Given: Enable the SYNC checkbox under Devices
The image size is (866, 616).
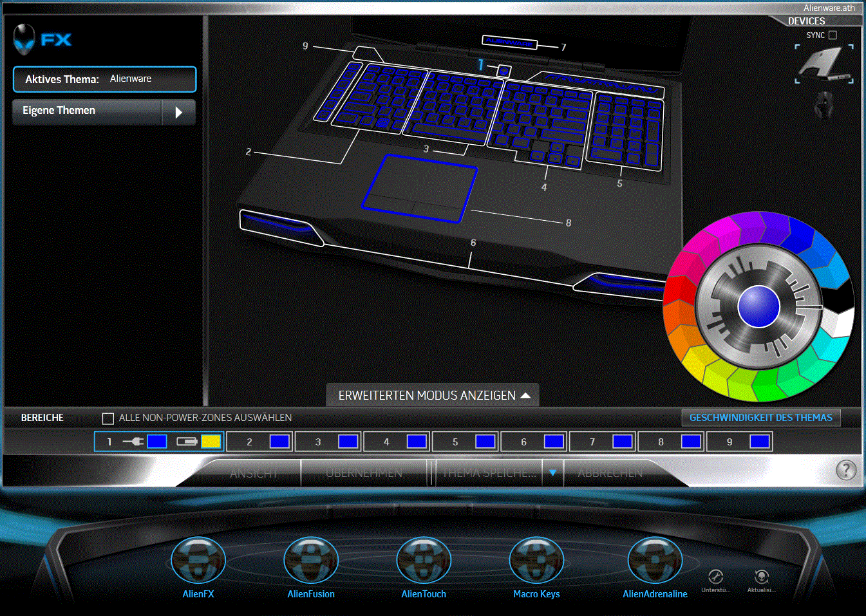Looking at the screenshot, I should (x=833, y=35).
